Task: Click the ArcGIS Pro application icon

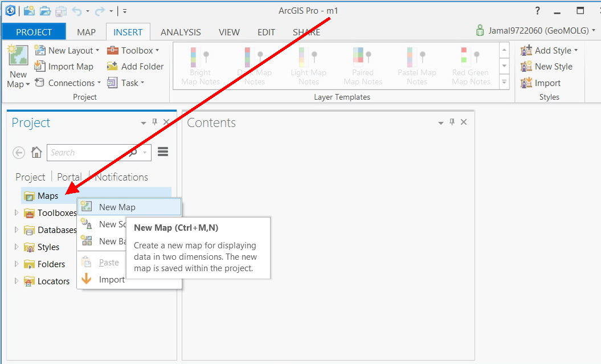Action: [10, 11]
